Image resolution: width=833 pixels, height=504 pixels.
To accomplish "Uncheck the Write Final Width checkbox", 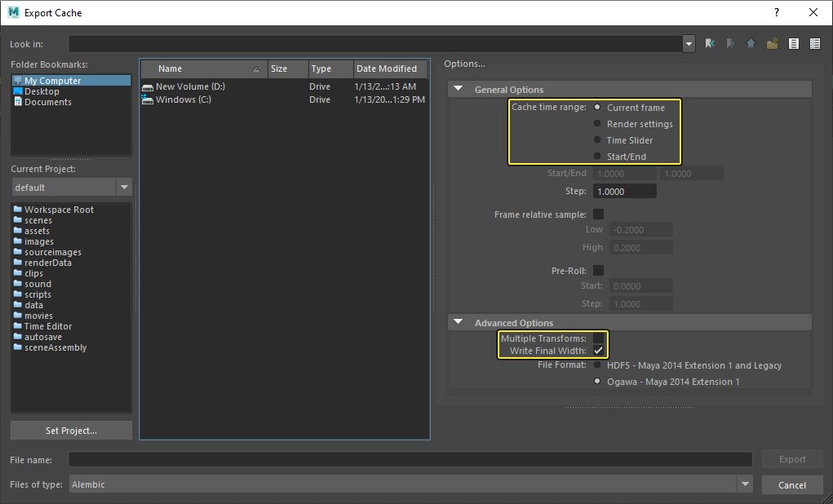I will [598, 351].
